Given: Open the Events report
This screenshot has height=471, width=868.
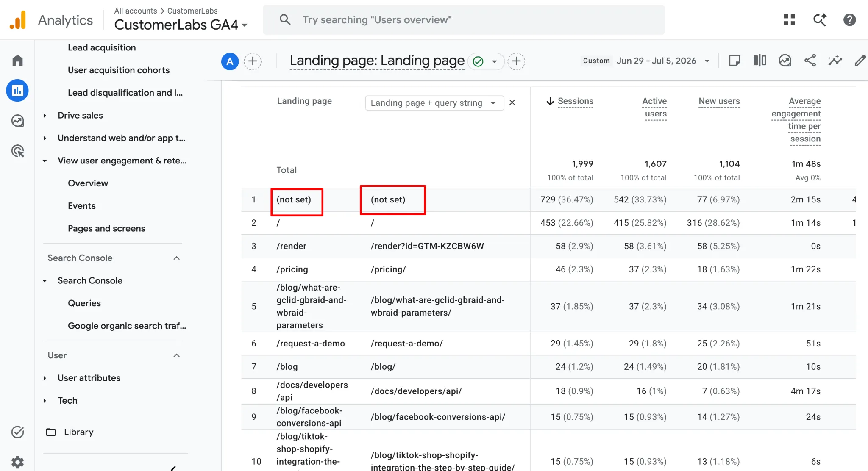Looking at the screenshot, I should [x=81, y=206].
